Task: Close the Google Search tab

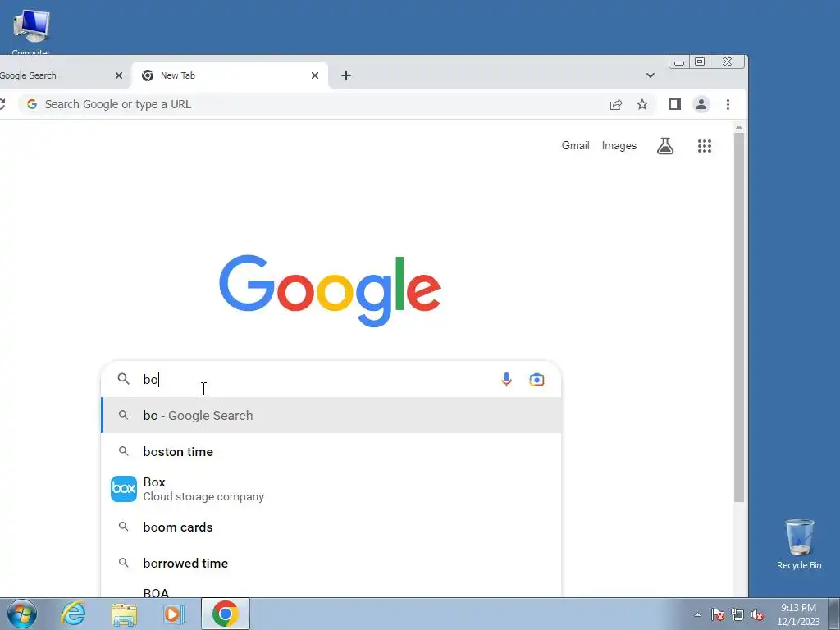Action: coord(119,75)
